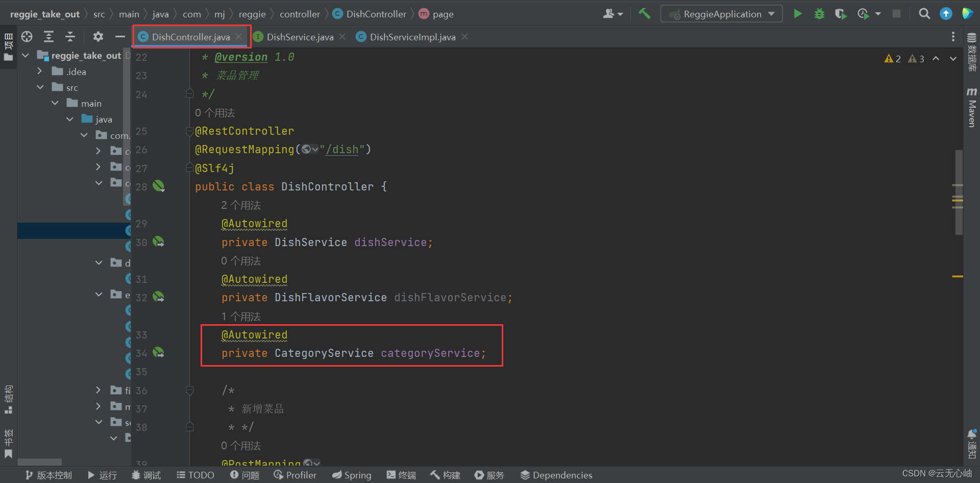Open the Problems tool window
This screenshot has width=980, height=483.
click(x=244, y=475)
